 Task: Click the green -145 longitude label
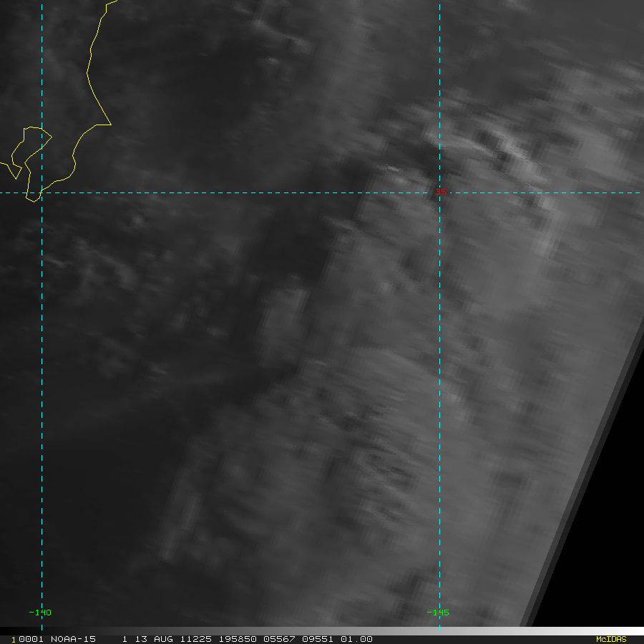(x=438, y=613)
